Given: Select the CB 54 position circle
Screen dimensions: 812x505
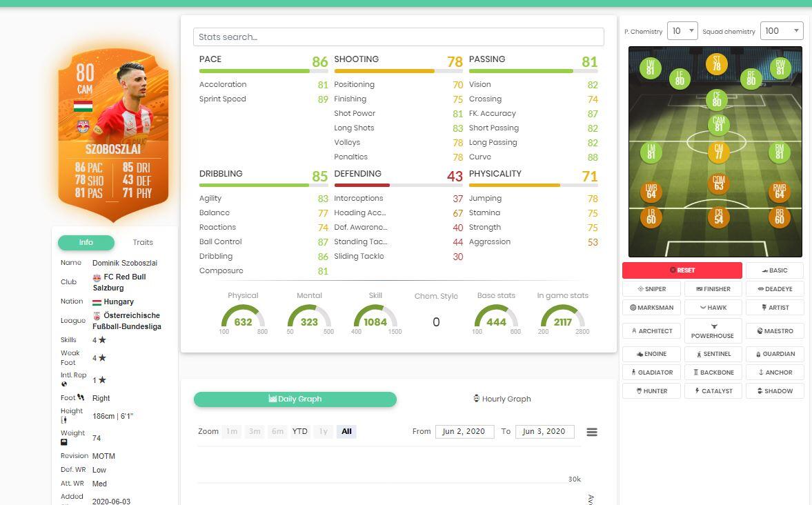Looking at the screenshot, I should [x=718, y=217].
